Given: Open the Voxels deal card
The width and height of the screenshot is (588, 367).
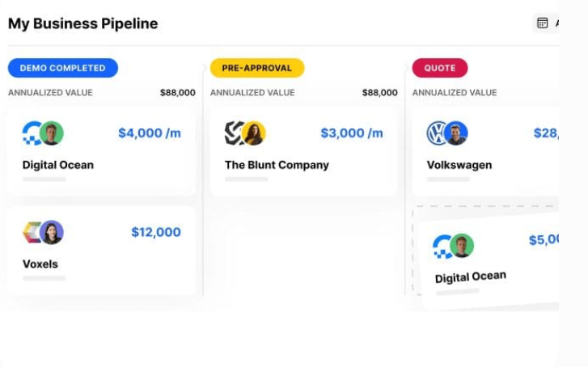Looking at the screenshot, I should [x=101, y=251].
